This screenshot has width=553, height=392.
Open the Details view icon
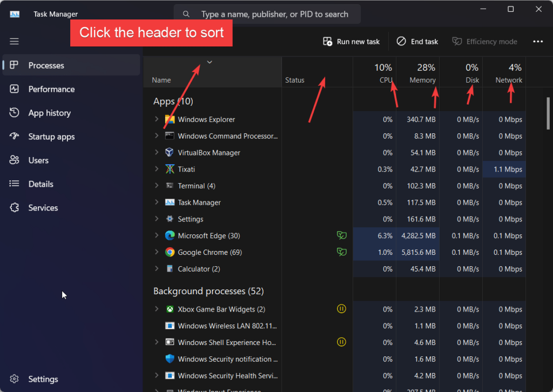pyautogui.click(x=14, y=184)
